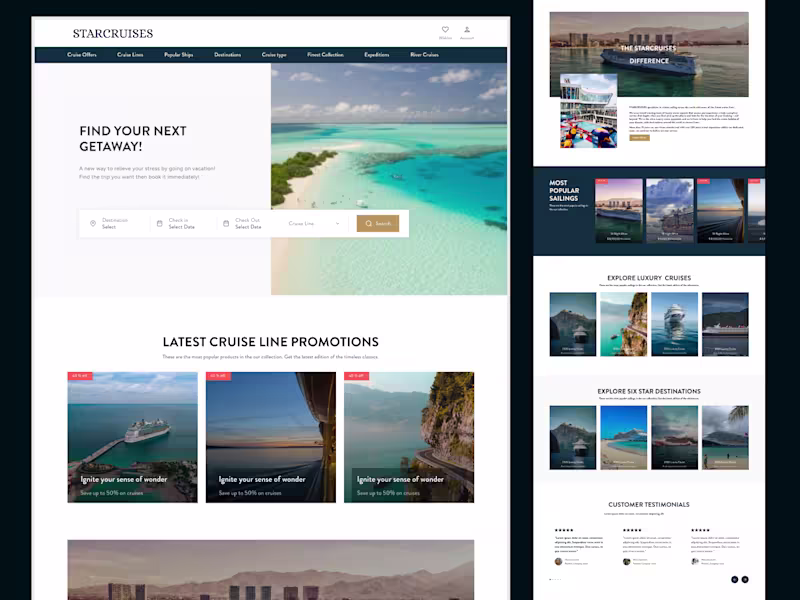This screenshot has width=800, height=600.
Task: Click the Account person icon
Action: pos(467,30)
